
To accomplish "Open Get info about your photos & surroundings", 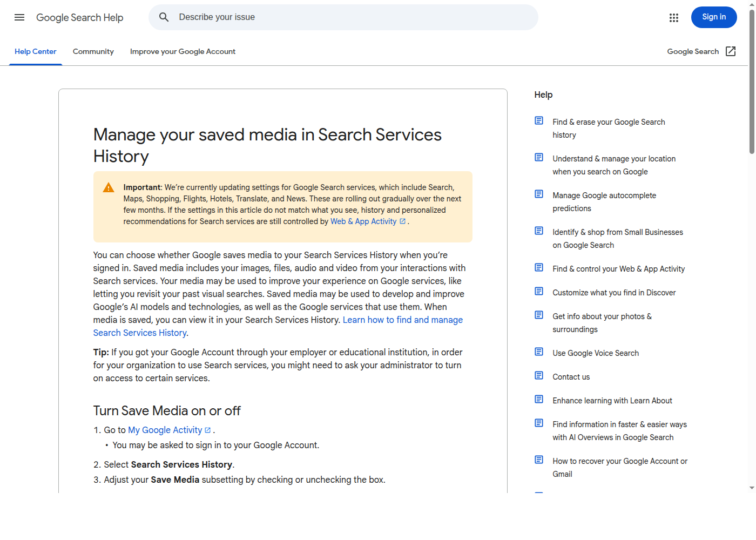I will 602,323.
